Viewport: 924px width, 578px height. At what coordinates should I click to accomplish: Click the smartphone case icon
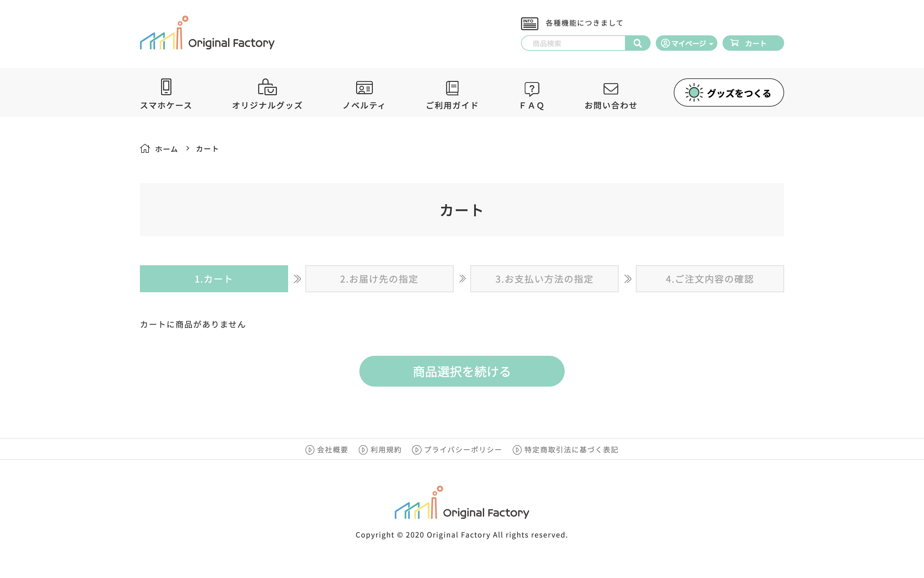[166, 87]
